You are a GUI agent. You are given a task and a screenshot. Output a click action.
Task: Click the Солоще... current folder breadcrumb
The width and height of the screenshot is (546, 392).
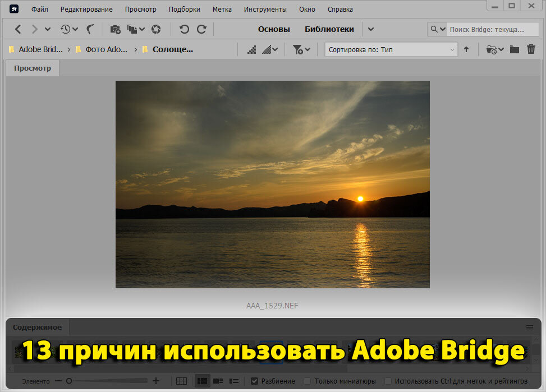172,49
